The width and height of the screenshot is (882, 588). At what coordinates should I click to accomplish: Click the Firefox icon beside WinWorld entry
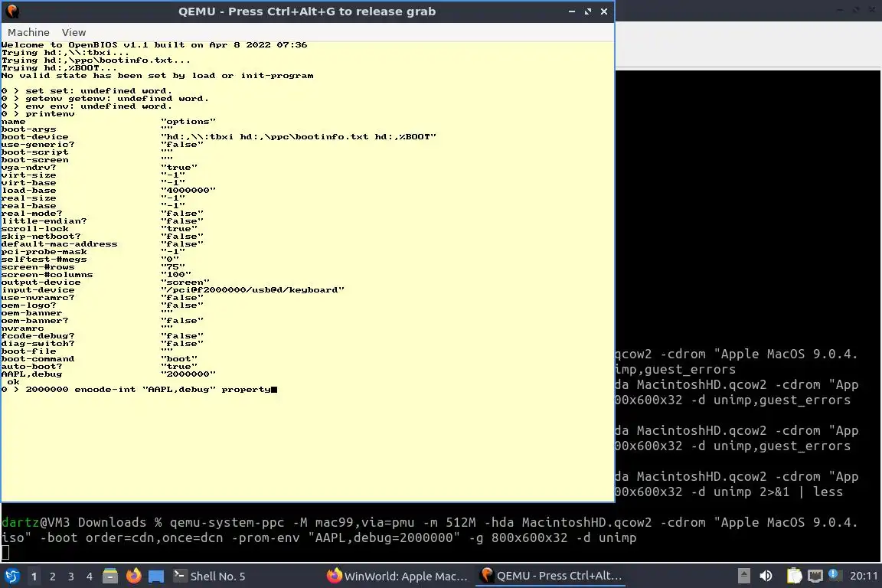coord(334,575)
